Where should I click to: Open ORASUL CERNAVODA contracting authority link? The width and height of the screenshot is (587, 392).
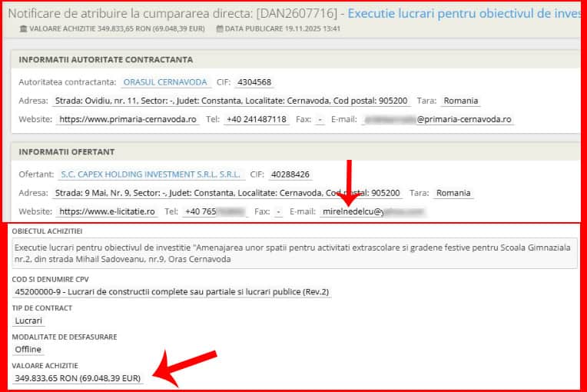coord(165,82)
